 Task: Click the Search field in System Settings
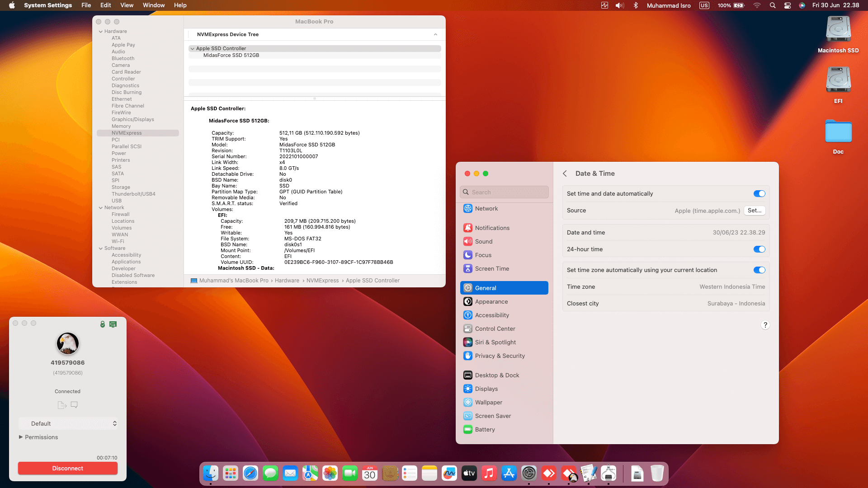coord(504,192)
